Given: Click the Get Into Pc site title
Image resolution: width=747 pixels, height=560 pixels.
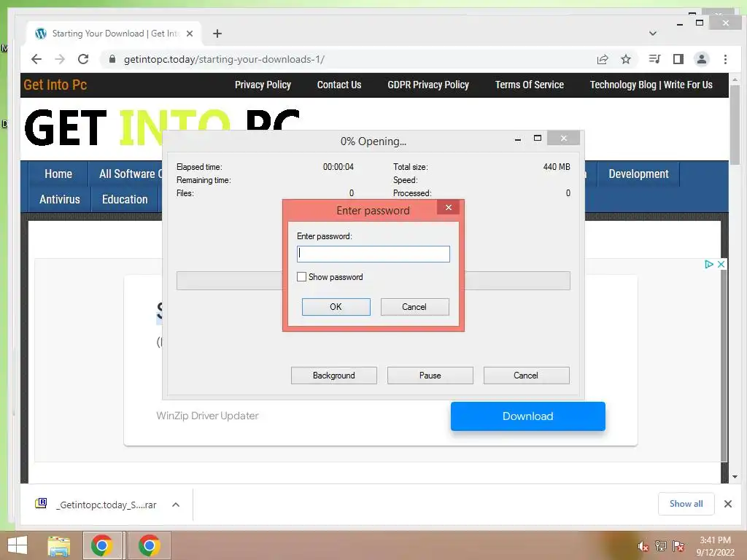Looking at the screenshot, I should [x=55, y=85].
